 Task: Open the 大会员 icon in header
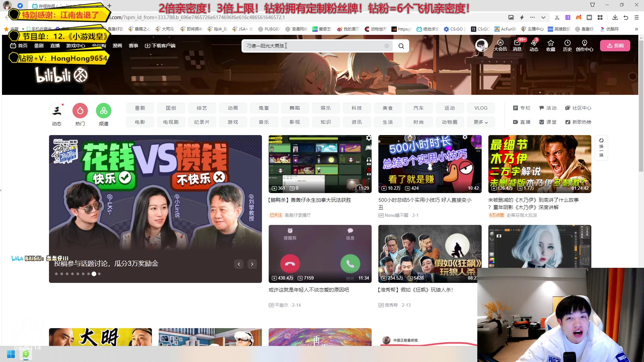tap(500, 45)
